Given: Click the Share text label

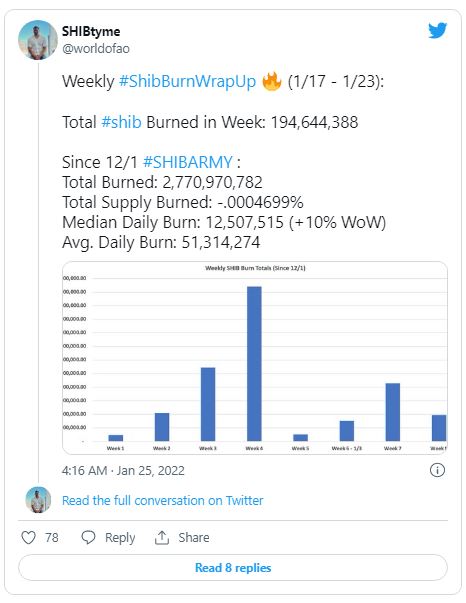Looking at the screenshot, I should pos(194,537).
